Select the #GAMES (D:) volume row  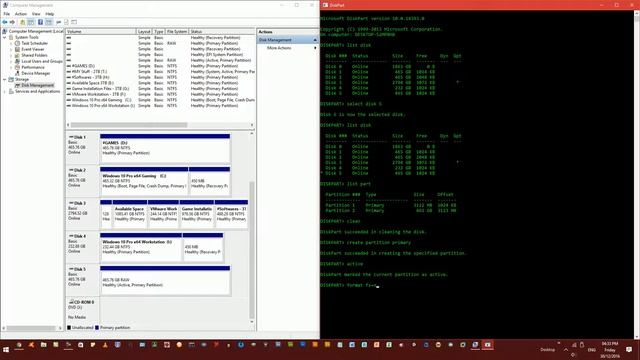[x=160, y=66]
